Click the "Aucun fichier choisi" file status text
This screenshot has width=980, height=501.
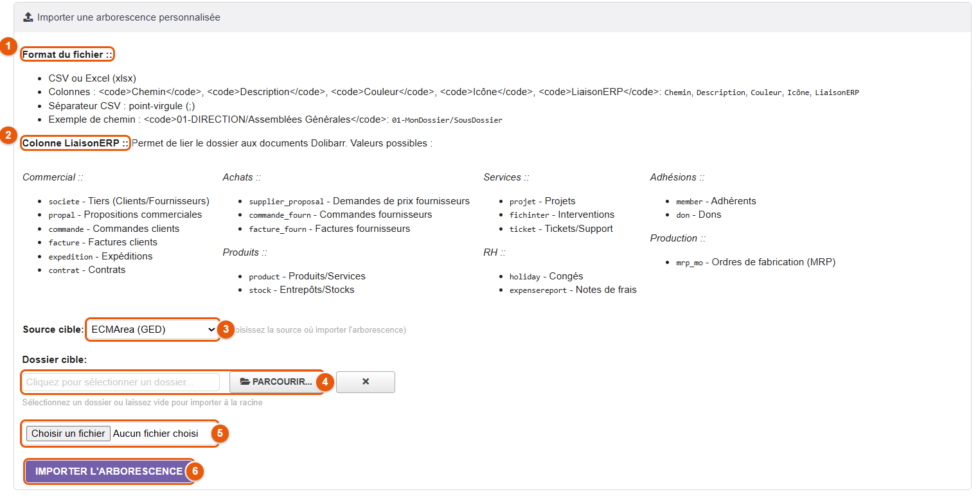(156, 434)
